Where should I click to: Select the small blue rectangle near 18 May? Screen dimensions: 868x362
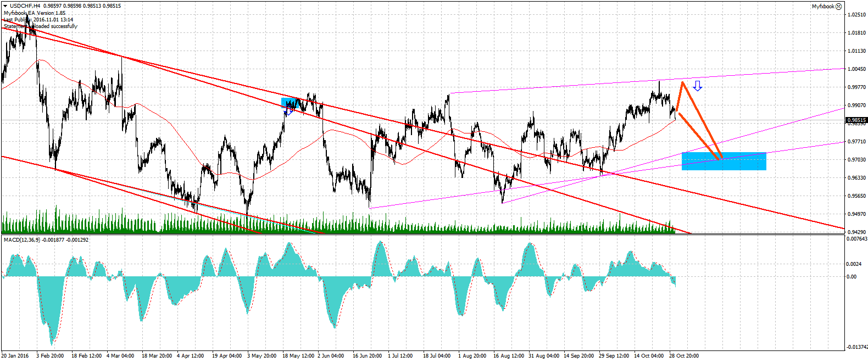[290, 104]
